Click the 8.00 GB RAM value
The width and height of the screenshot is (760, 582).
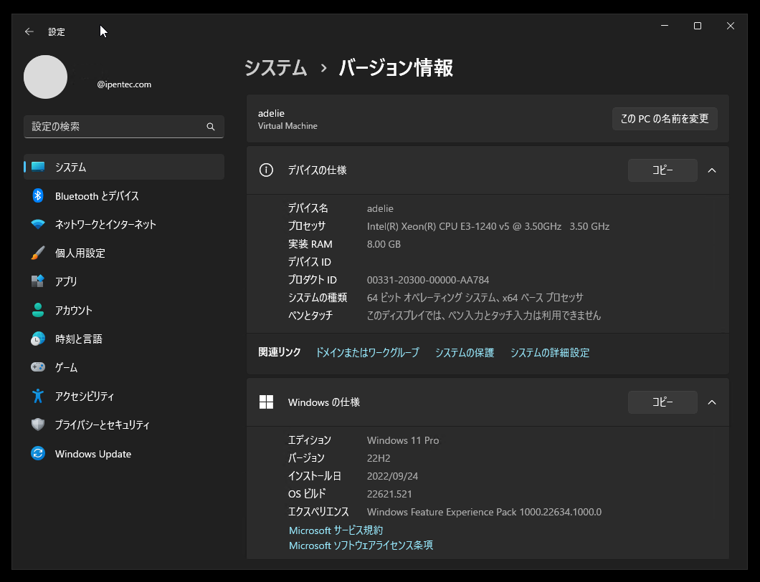point(384,244)
